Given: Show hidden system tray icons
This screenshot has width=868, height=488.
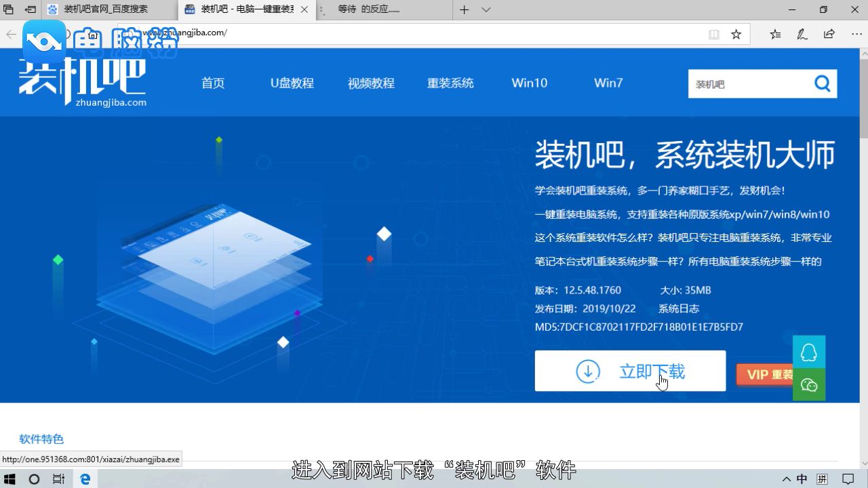Looking at the screenshot, I should [x=787, y=479].
